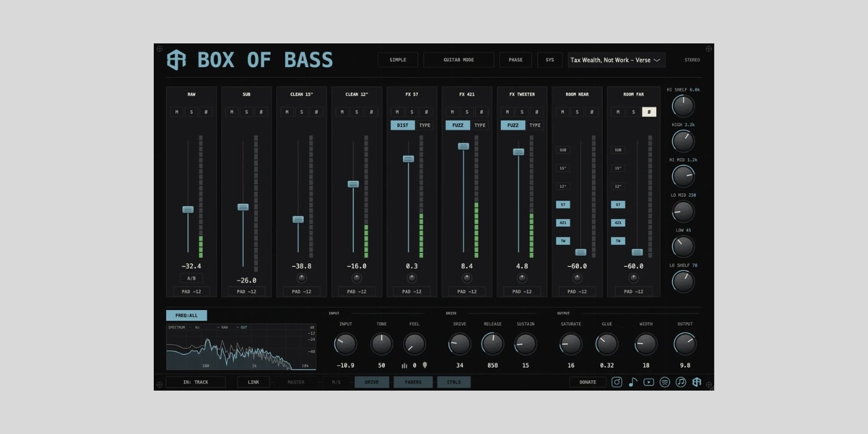The height and width of the screenshot is (434, 868).
Task: Click PAD -12 on the RAW channel
Action: (x=192, y=291)
